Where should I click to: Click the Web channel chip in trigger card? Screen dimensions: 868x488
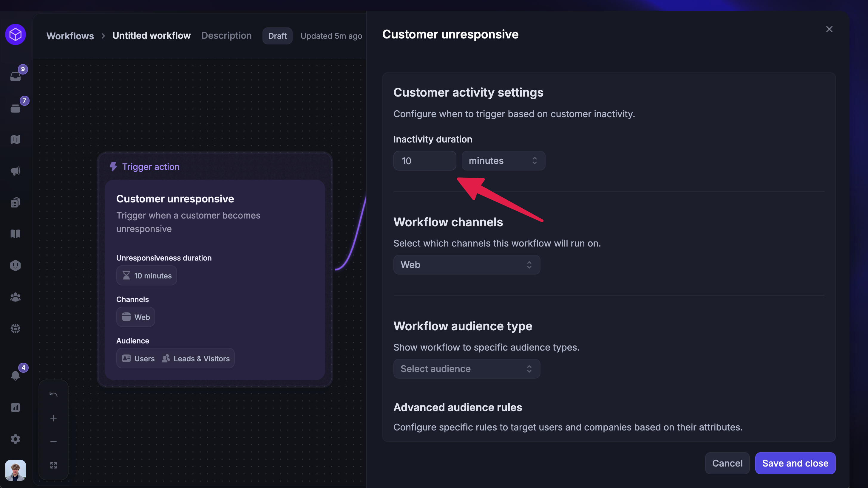click(135, 317)
